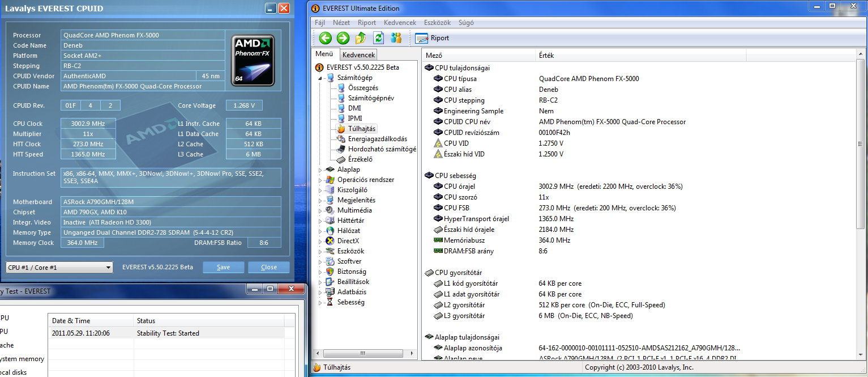Expand the DirectX tree node

[x=321, y=242]
